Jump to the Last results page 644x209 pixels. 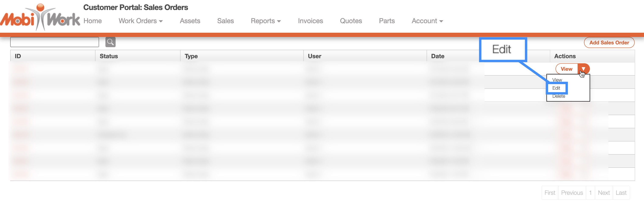(x=621, y=193)
